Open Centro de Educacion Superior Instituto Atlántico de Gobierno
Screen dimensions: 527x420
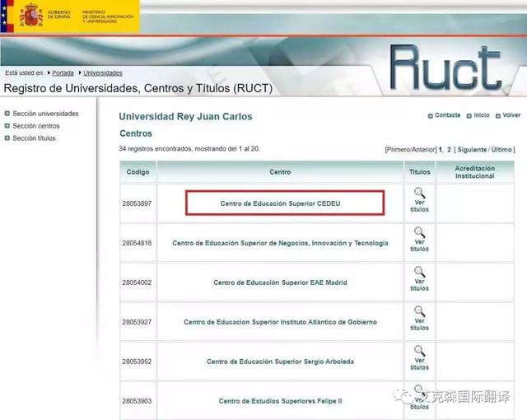[280, 322]
